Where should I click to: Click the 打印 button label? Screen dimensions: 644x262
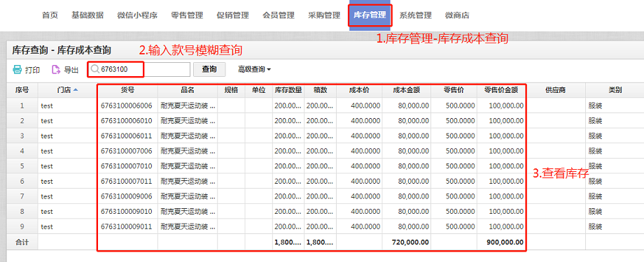pos(32,70)
